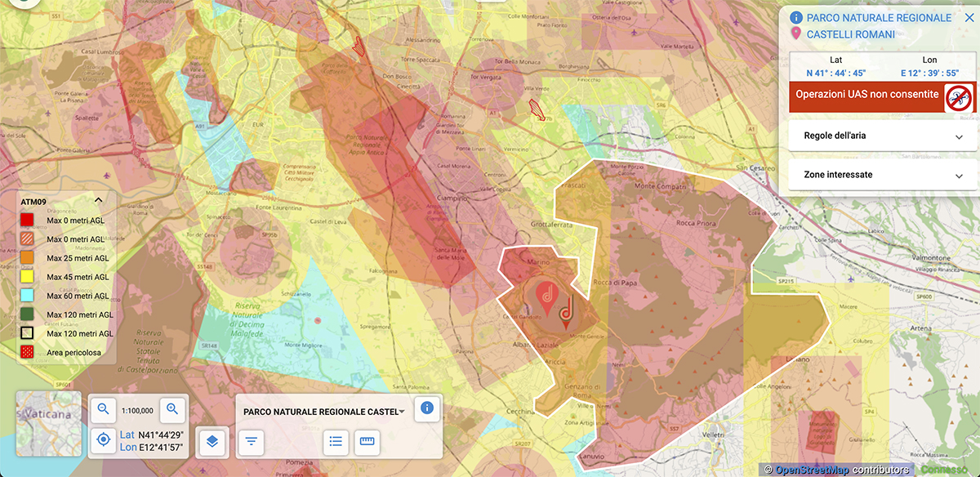980x477 pixels.
Task: Click the no-drone prohibited icon
Action: click(959, 97)
